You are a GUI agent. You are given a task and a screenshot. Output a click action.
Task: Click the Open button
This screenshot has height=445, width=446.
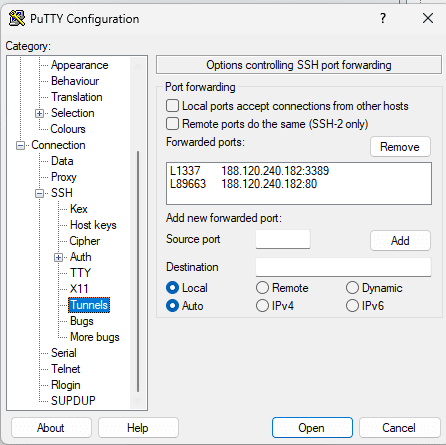coord(312,428)
